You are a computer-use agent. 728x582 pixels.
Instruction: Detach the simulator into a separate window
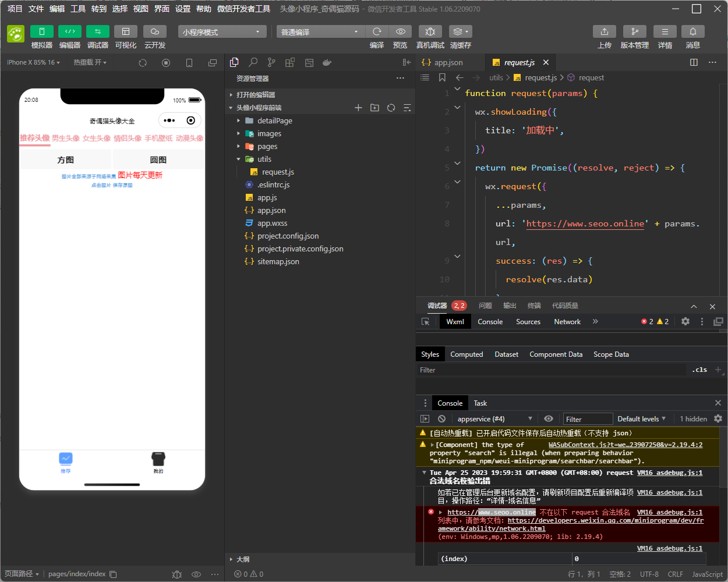coord(213,63)
